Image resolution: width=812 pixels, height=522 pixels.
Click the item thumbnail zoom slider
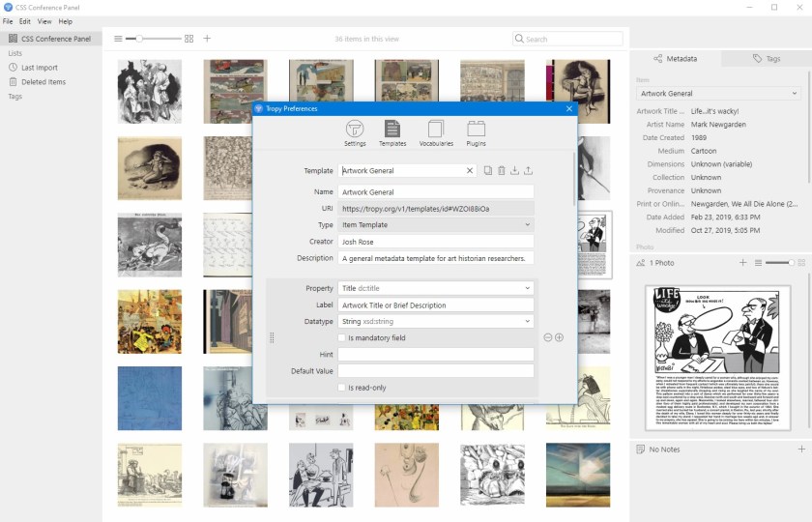(155, 39)
